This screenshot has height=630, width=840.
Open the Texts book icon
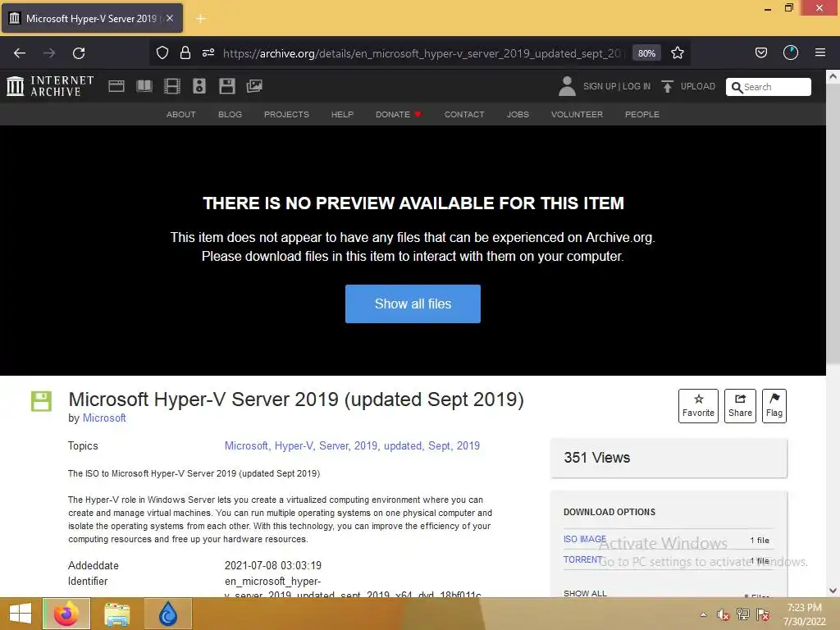coord(144,86)
